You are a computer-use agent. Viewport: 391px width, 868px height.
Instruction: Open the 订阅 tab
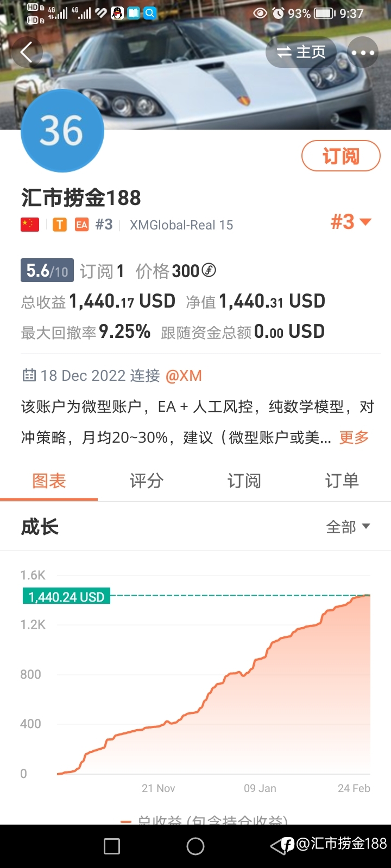click(244, 481)
